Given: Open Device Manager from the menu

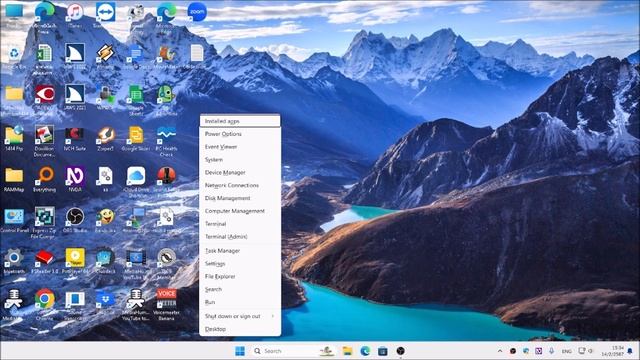Looking at the screenshot, I should click(x=240, y=172).
